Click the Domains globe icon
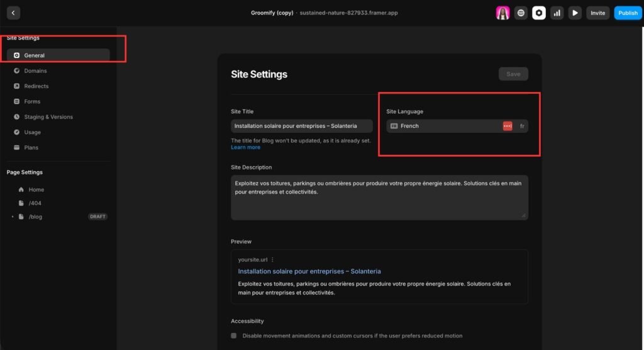 [x=16, y=71]
